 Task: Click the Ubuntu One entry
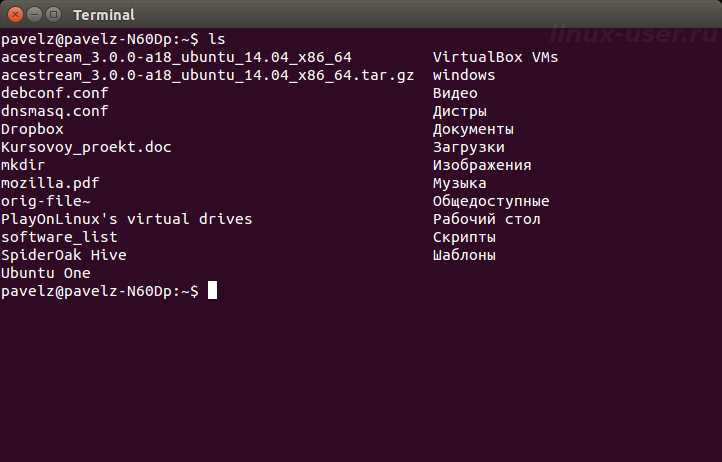click(46, 273)
